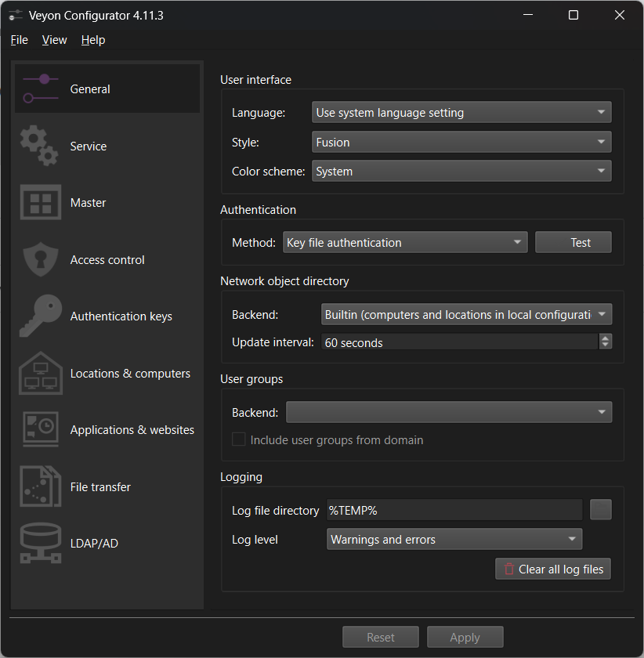Click the Reset button
Viewport: 644px width, 658px height.
380,637
